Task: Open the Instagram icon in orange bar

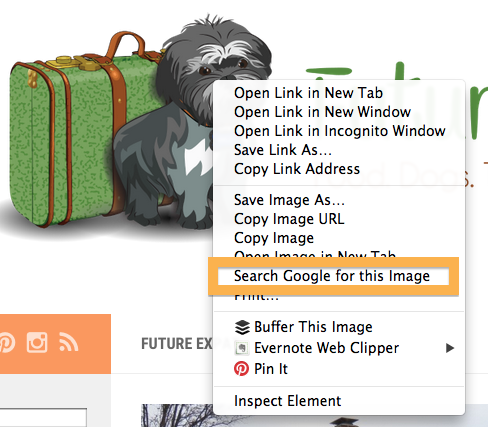Action: click(x=37, y=342)
